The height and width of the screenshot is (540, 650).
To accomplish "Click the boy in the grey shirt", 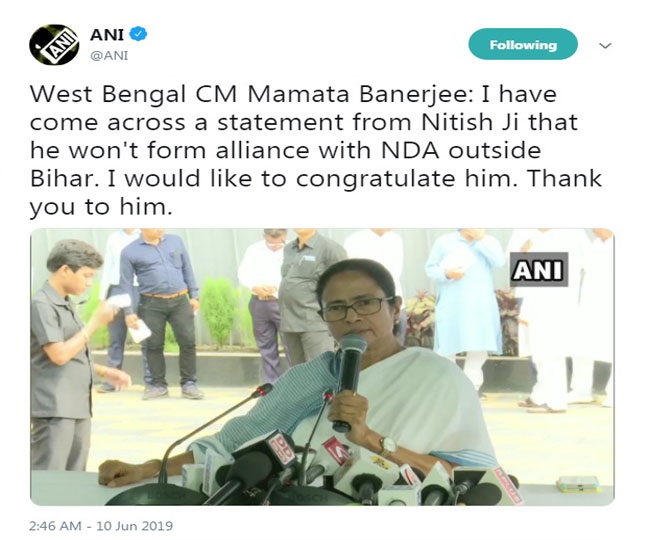I will coord(62,354).
